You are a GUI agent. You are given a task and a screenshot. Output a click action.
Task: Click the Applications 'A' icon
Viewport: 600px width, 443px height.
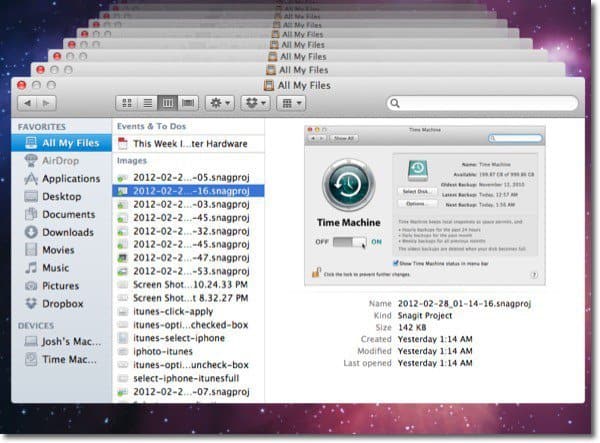click(x=31, y=179)
